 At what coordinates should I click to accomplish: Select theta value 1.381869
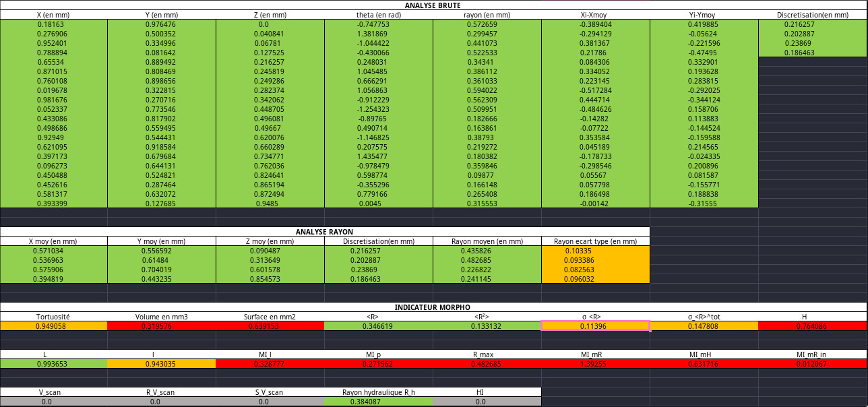[x=379, y=34]
